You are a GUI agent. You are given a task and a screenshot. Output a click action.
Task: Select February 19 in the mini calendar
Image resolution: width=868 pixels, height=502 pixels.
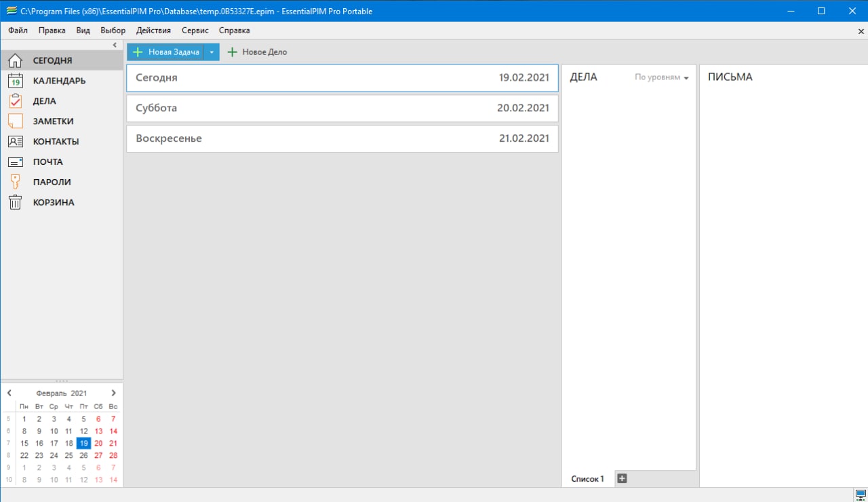tap(83, 444)
